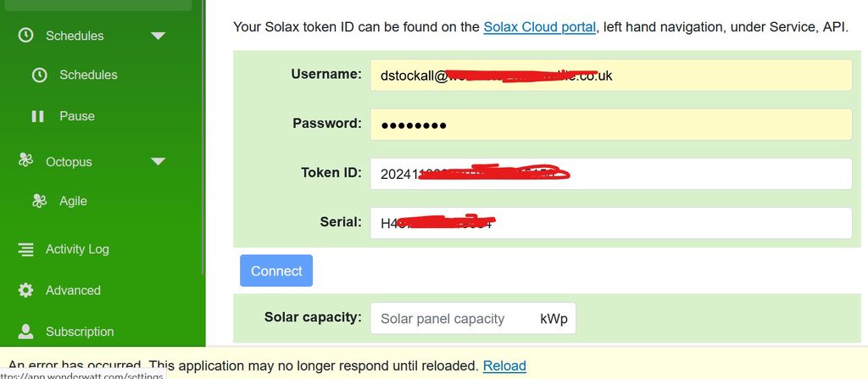Click the Agile octopus icon
This screenshot has height=379, width=868.
click(x=39, y=201)
